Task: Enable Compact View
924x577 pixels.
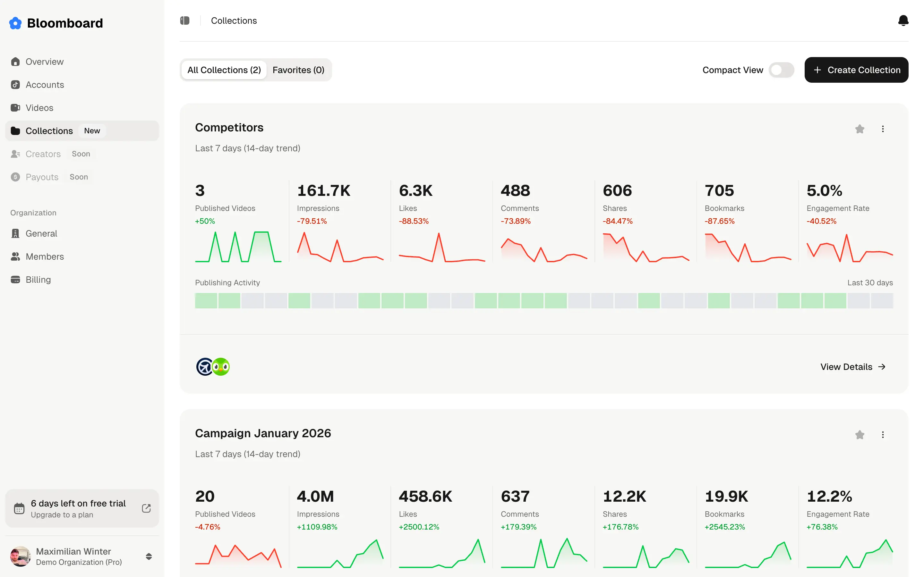Action: pyautogui.click(x=781, y=70)
